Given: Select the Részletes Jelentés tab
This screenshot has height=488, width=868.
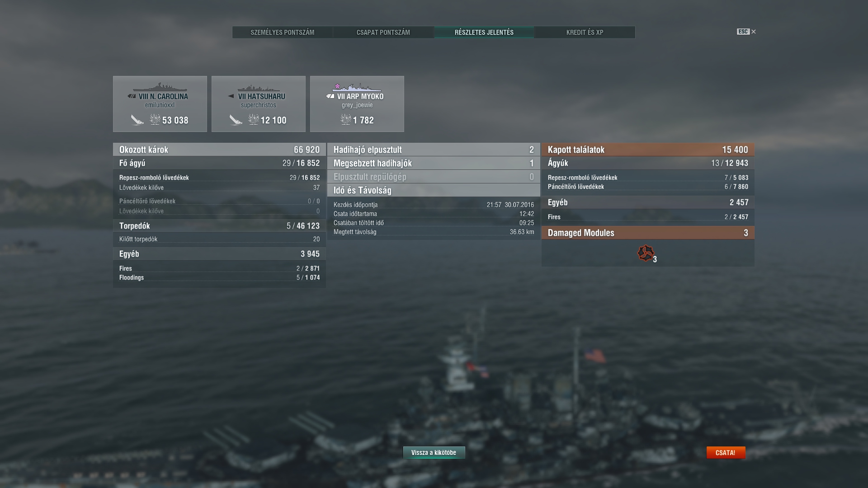Looking at the screenshot, I should coord(484,32).
